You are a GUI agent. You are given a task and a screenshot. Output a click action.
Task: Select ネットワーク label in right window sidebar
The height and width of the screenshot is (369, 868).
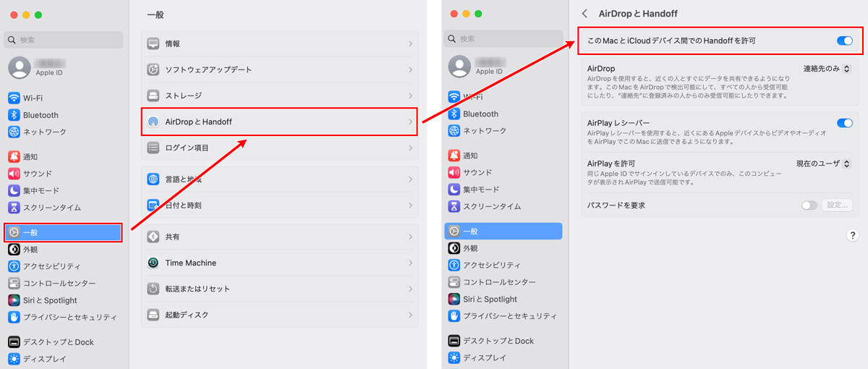point(485,131)
